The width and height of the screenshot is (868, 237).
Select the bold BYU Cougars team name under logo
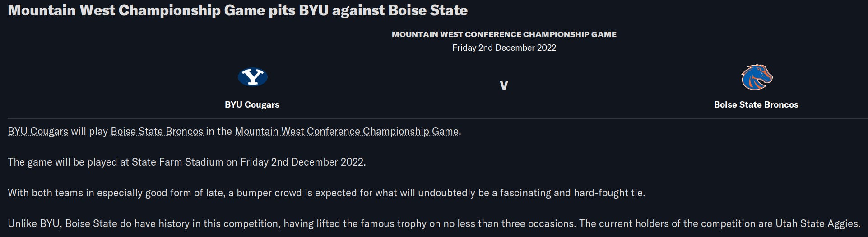(252, 104)
